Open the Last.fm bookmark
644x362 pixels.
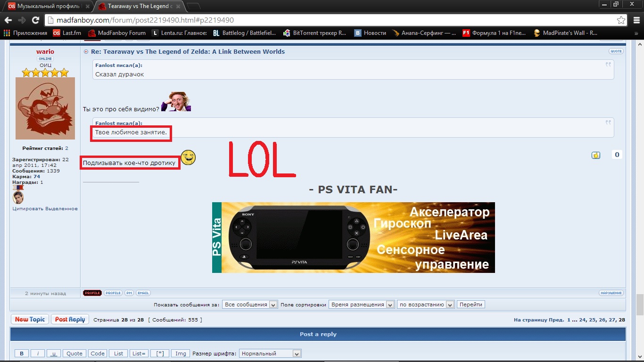click(67, 33)
